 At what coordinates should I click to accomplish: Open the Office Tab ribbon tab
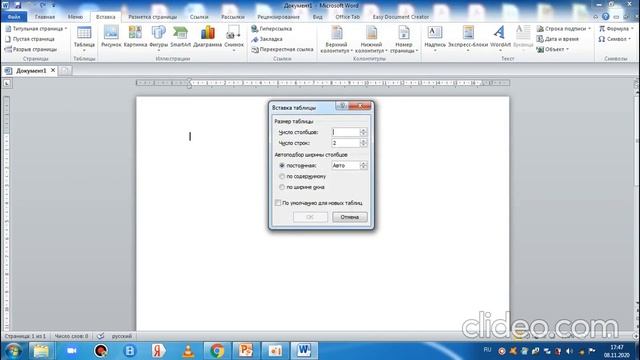tap(348, 17)
